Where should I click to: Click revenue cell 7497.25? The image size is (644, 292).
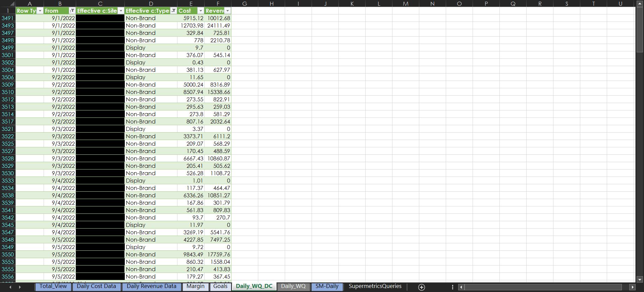coord(218,240)
